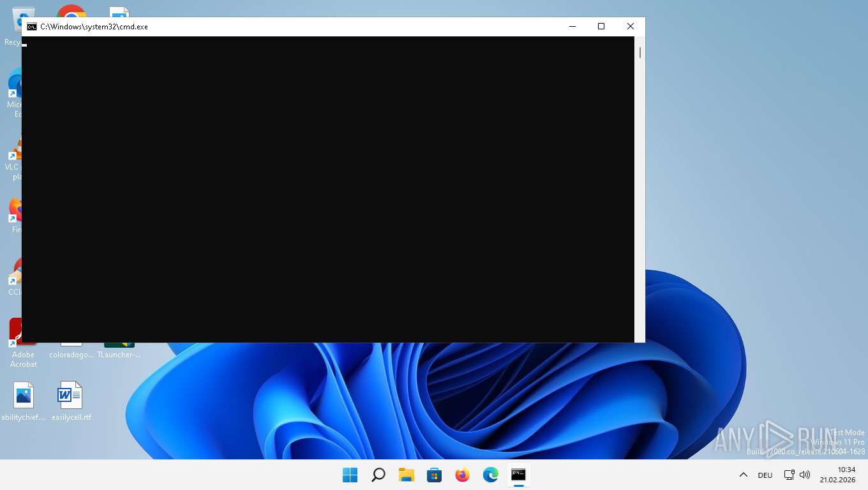Minimize the cmd.exe window
Screen dimensions: 868x490
(572, 26)
